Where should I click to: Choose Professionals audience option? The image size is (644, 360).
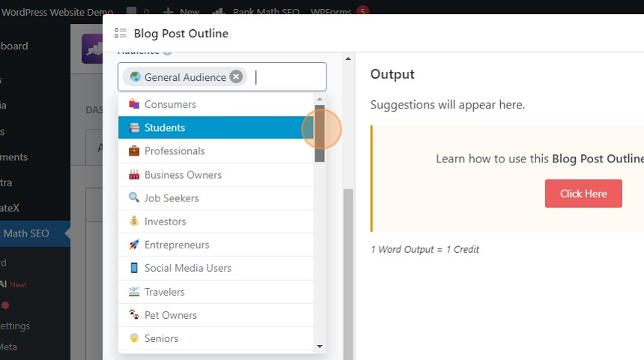(216, 151)
